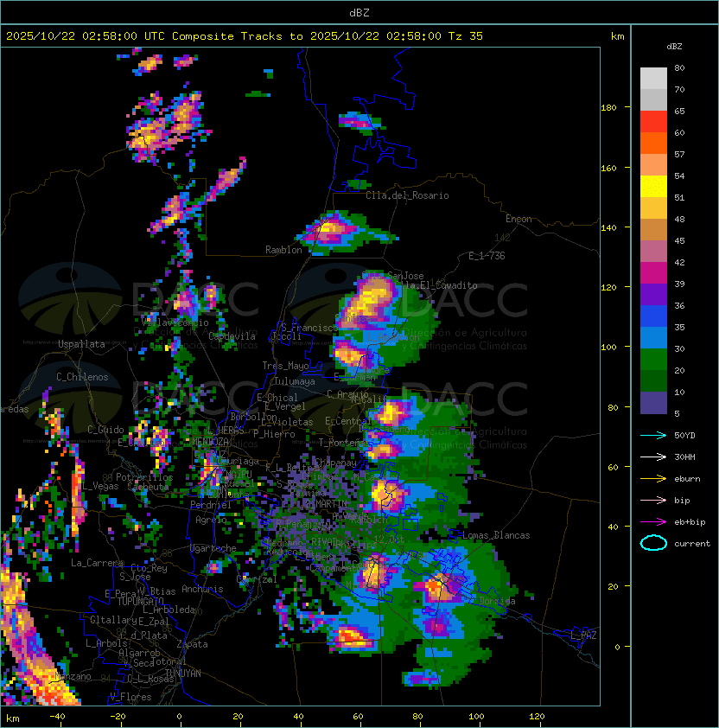The width and height of the screenshot is (719, 728).
Task: Pick the bright green 30 dBZ swatch
Action: 653,360
